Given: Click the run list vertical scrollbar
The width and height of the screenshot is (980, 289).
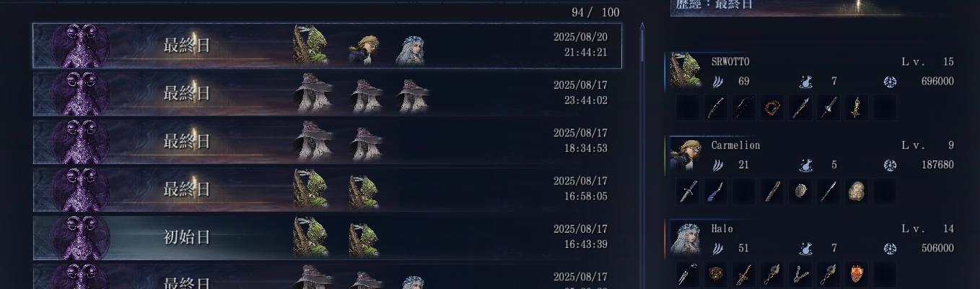Looking at the screenshot, I should [x=642, y=155].
